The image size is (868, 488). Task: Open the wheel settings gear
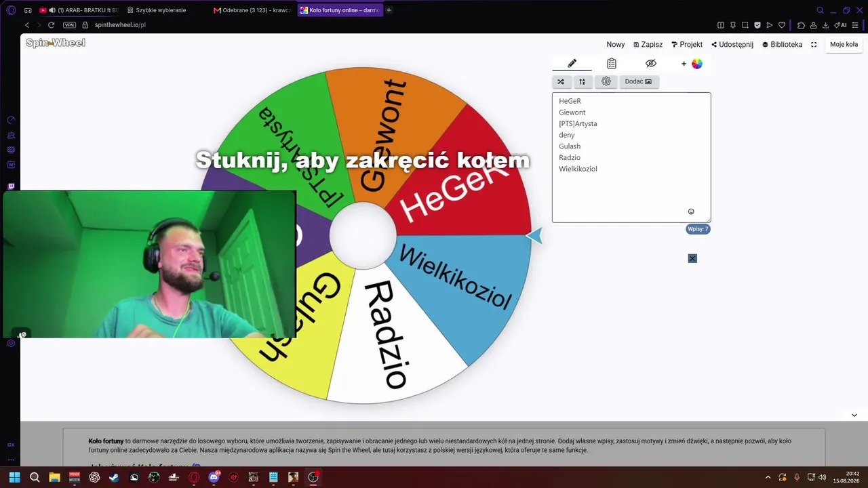click(x=606, y=81)
